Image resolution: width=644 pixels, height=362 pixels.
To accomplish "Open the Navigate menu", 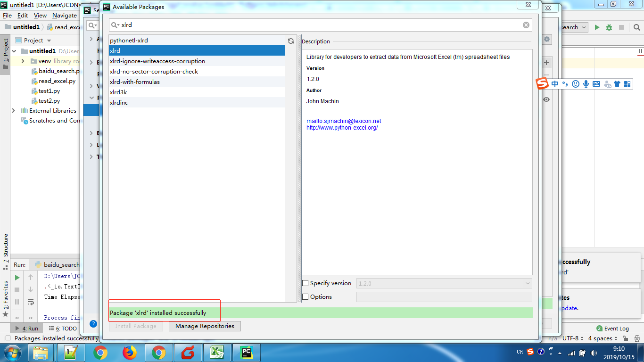I will [x=65, y=16].
